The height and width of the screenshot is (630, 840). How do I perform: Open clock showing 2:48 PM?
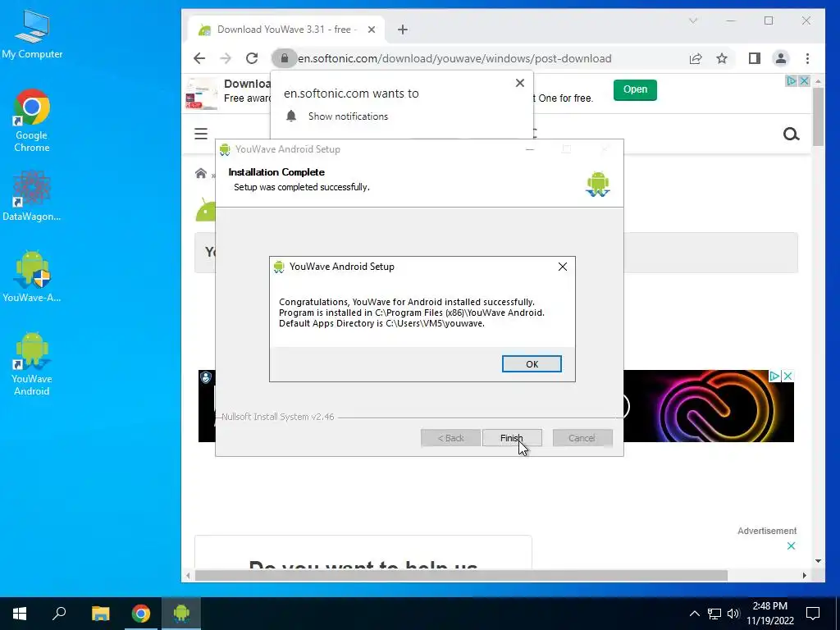pos(769,614)
